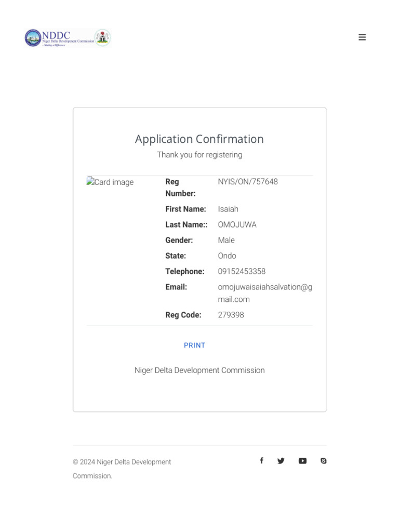
Task: Click 'Thank you for registering' text
Action: pos(199,155)
